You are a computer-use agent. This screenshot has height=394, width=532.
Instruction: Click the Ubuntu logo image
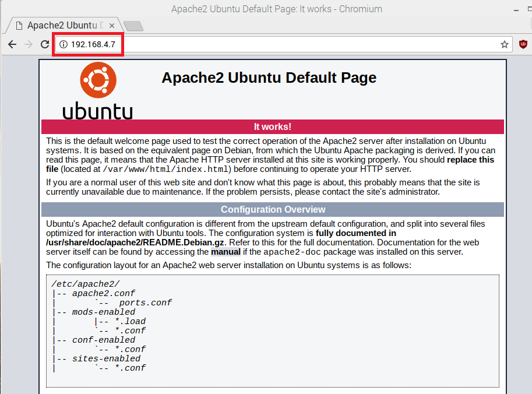(98, 90)
